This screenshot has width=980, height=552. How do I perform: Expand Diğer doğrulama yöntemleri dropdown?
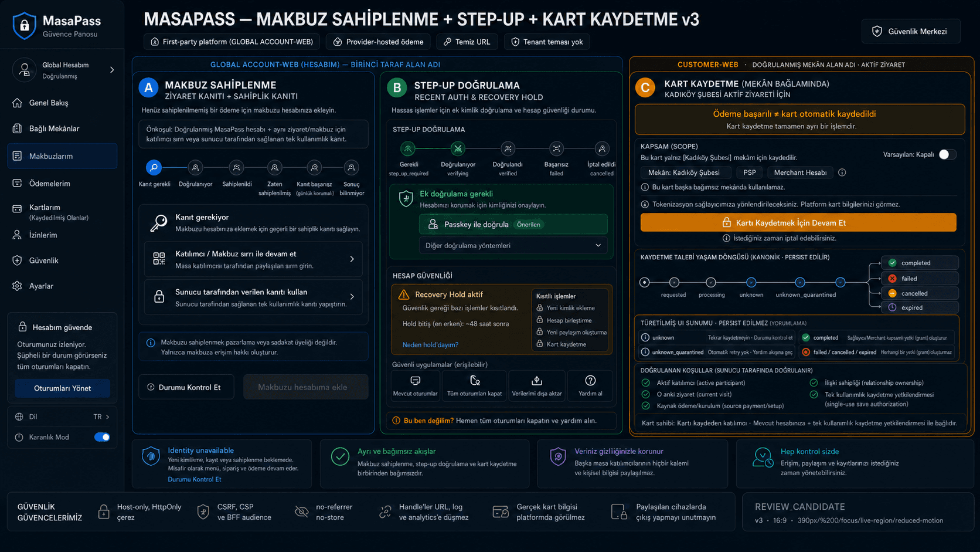[513, 245]
